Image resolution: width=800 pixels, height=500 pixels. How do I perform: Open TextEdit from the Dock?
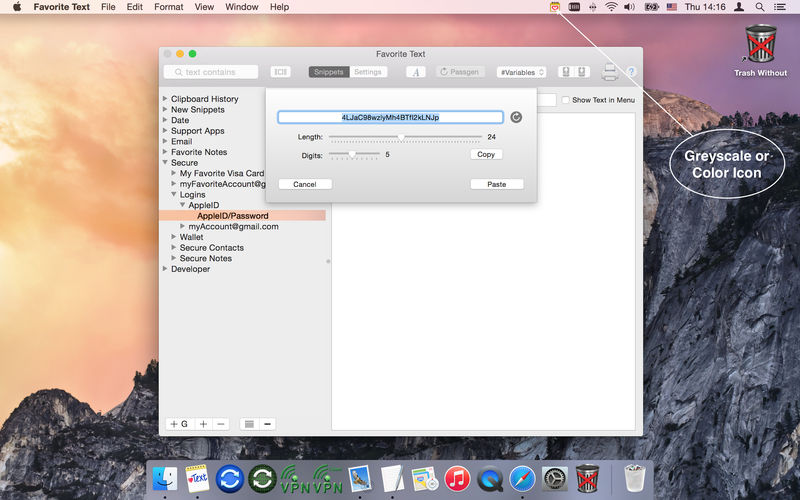pyautogui.click(x=392, y=479)
